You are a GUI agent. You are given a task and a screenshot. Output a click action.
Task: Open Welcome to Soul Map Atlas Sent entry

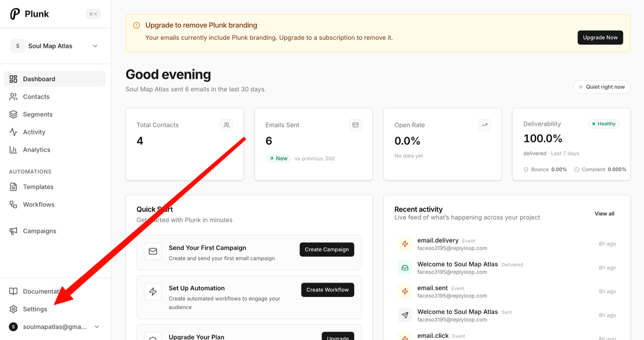tap(507, 315)
